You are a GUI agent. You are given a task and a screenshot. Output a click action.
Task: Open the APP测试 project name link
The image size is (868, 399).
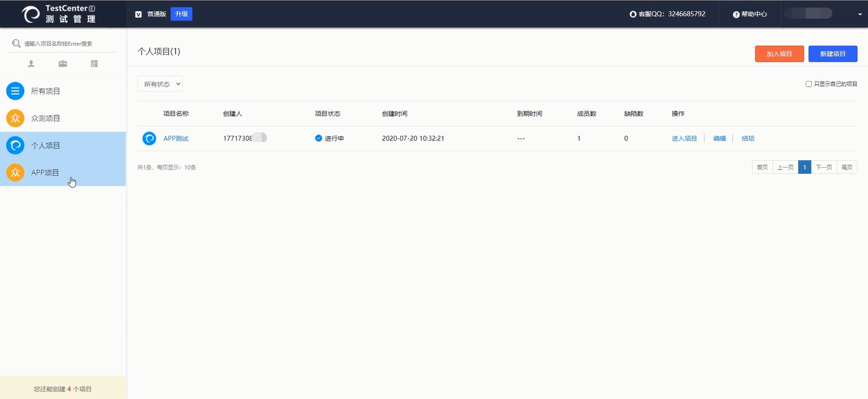tap(176, 139)
